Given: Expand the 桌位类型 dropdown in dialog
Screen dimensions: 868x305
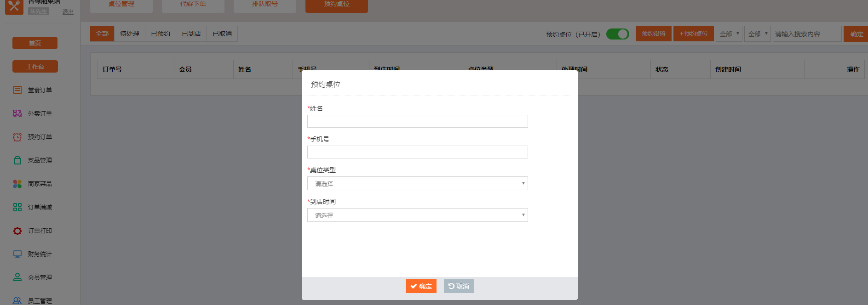Looking at the screenshot, I should point(417,183).
